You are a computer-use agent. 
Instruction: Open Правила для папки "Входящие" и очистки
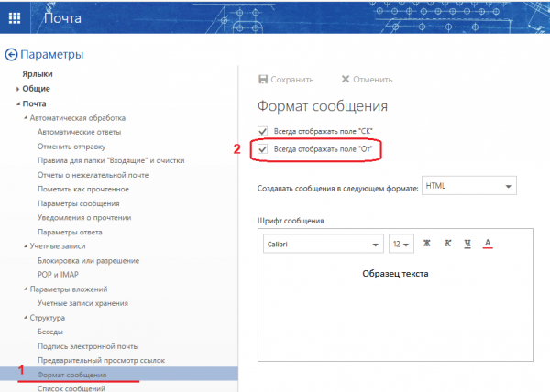[111, 160]
